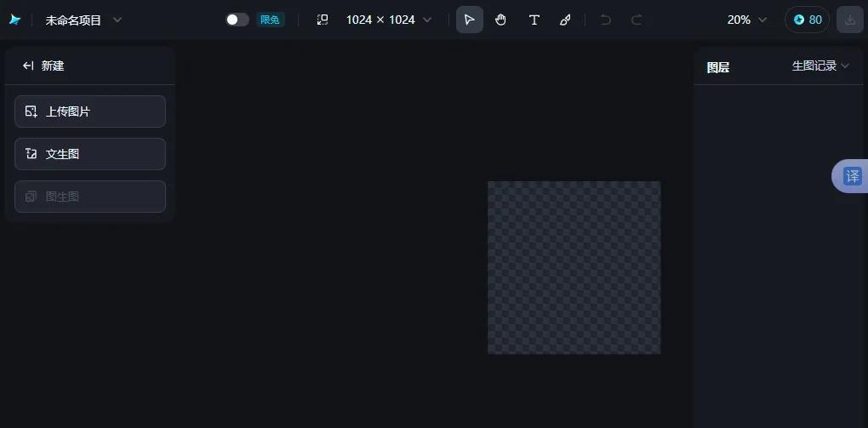868x428 pixels.
Task: Click the undo arrow
Action: coord(606,20)
